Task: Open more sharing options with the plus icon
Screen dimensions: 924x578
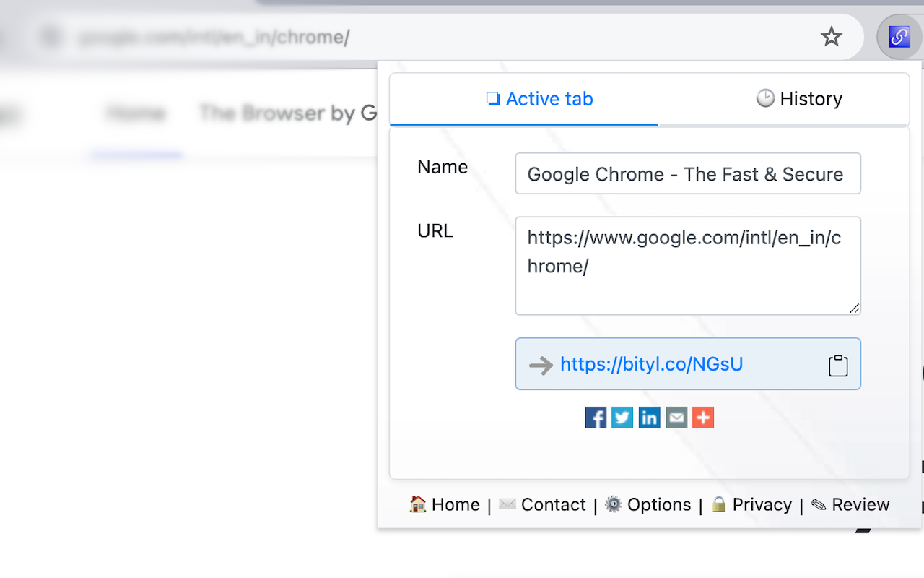Action: tap(703, 418)
